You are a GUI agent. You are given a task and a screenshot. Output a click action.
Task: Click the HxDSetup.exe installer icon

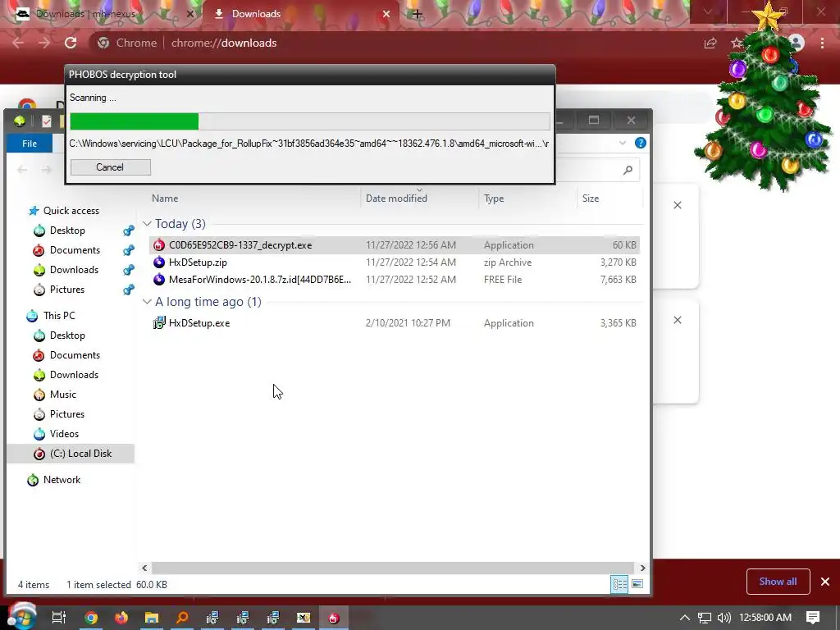pos(159,323)
